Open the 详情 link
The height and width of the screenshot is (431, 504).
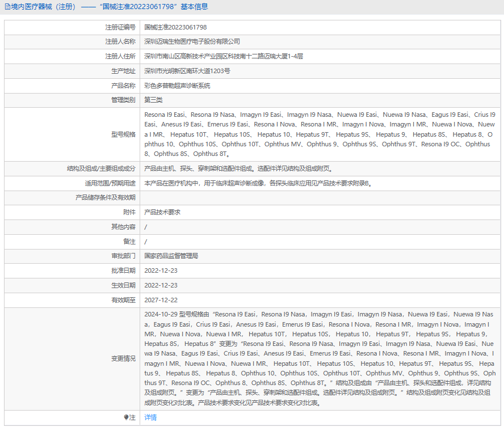[x=150, y=417]
